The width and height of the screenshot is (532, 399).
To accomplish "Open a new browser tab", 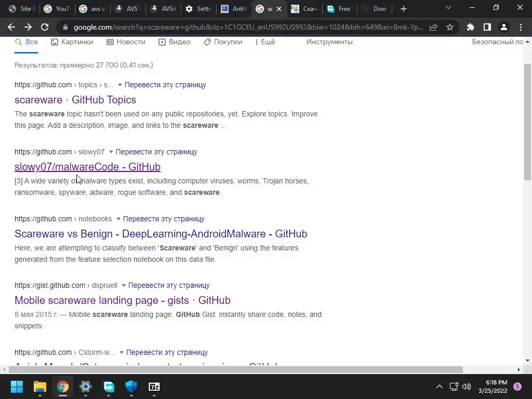I will click(403, 9).
